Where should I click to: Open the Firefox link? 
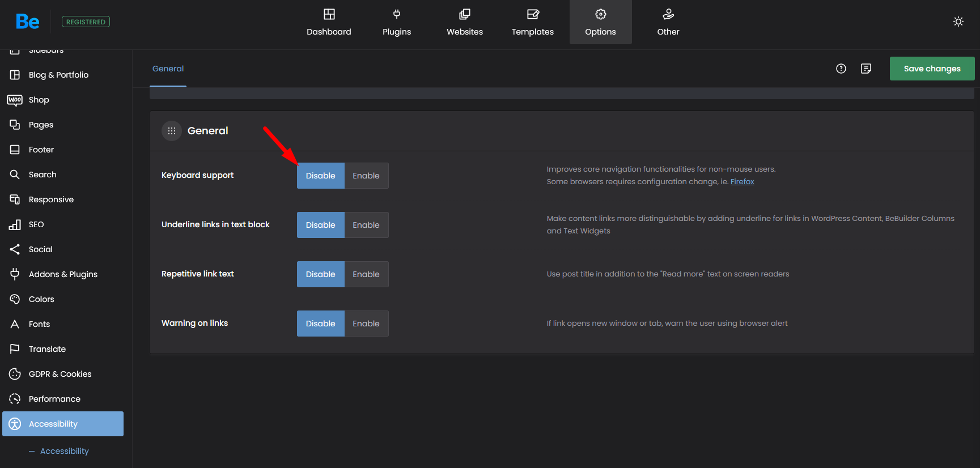pyautogui.click(x=743, y=182)
